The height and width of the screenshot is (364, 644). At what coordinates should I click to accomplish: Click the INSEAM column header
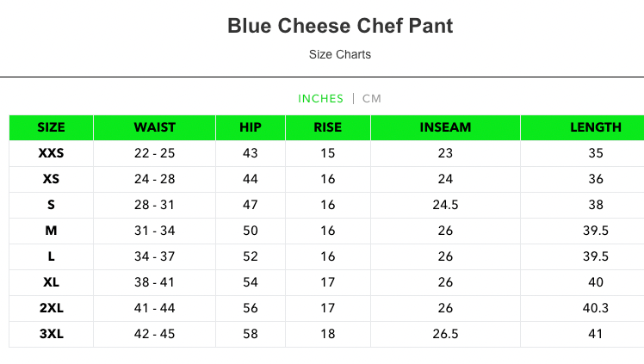point(445,127)
